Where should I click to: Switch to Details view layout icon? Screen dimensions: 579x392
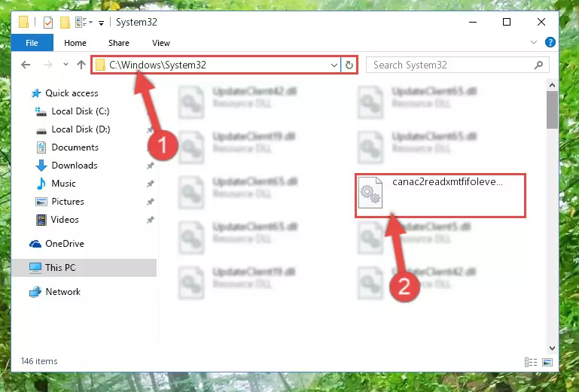point(531,362)
